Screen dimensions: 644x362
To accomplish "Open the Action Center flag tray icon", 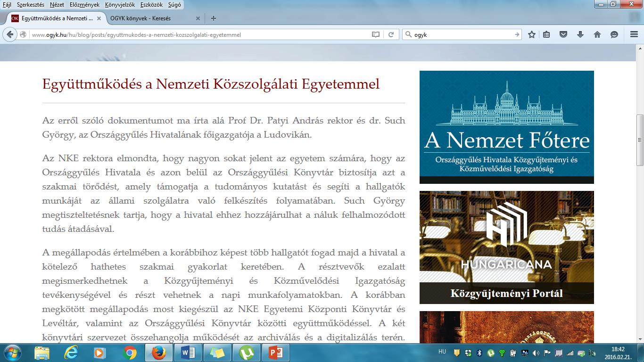I will click(x=547, y=353).
